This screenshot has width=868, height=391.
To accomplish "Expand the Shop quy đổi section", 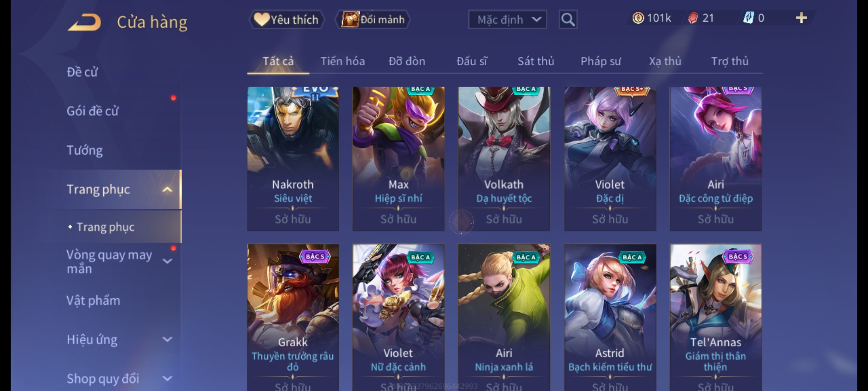I will point(167,379).
